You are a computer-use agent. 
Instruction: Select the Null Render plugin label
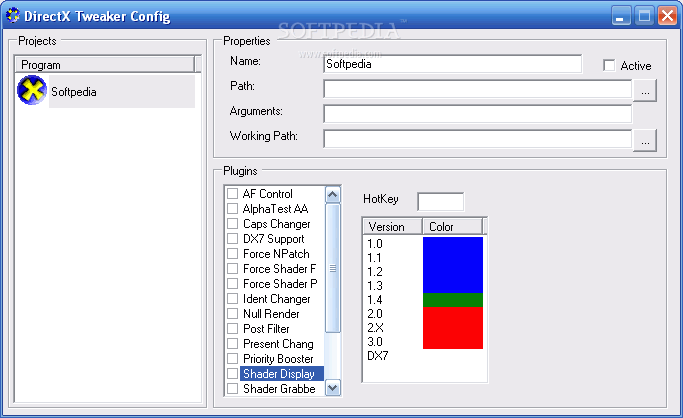pos(271,314)
